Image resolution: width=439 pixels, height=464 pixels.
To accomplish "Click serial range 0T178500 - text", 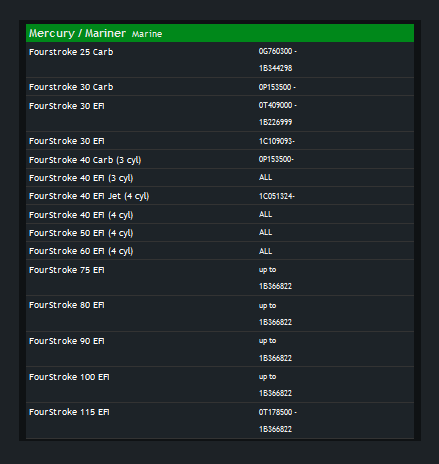I will (278, 412).
